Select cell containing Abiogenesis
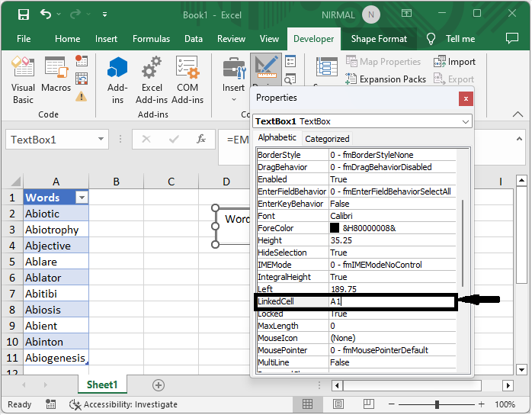 (56, 358)
